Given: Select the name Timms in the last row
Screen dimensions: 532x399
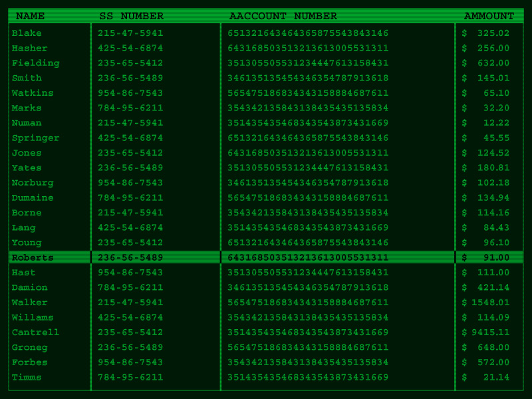Looking at the screenshot, I should coord(27,378).
